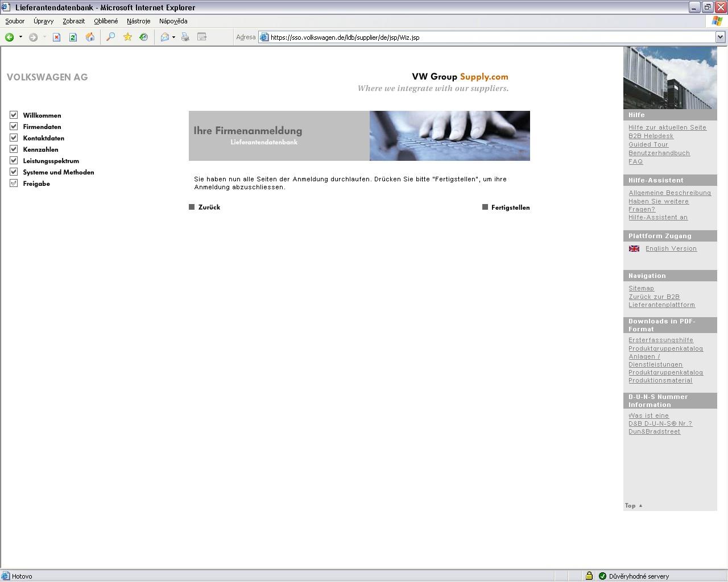Toggle the Freigabe checkbox
Image resolution: width=728 pixels, height=582 pixels.
(14, 183)
